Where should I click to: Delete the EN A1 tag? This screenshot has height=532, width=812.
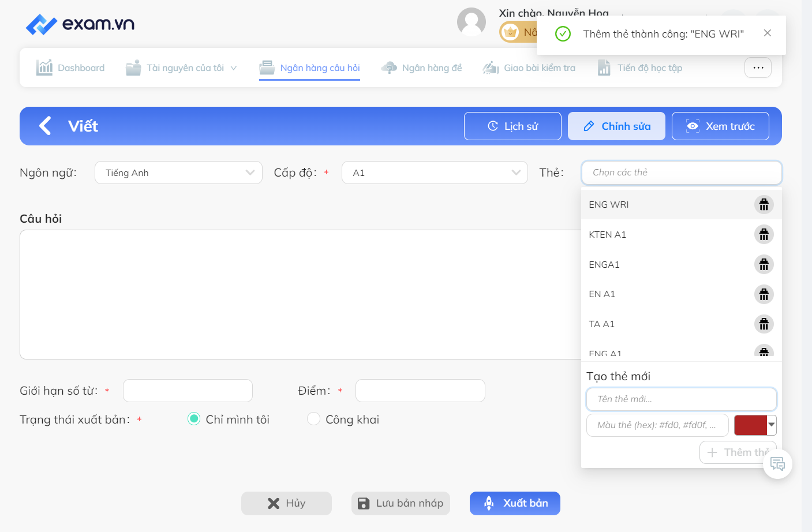click(x=764, y=294)
